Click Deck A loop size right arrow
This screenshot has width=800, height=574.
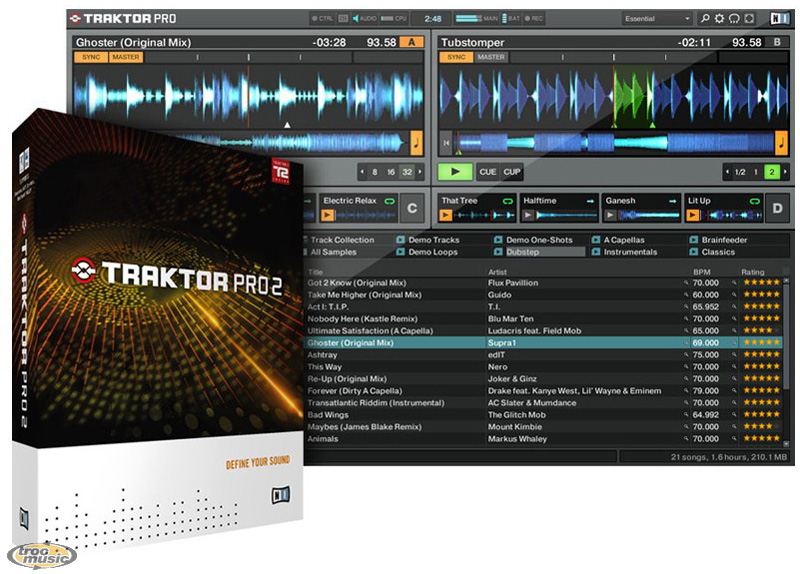(x=419, y=172)
